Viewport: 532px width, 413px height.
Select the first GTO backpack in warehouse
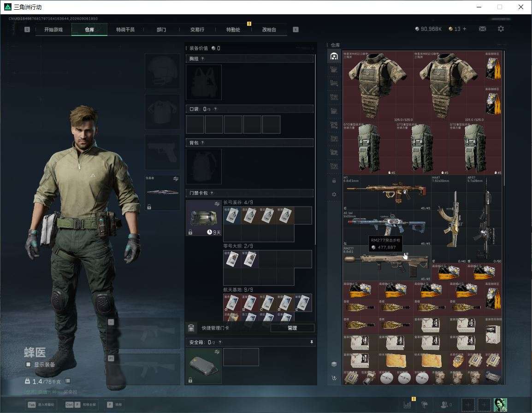coord(369,148)
